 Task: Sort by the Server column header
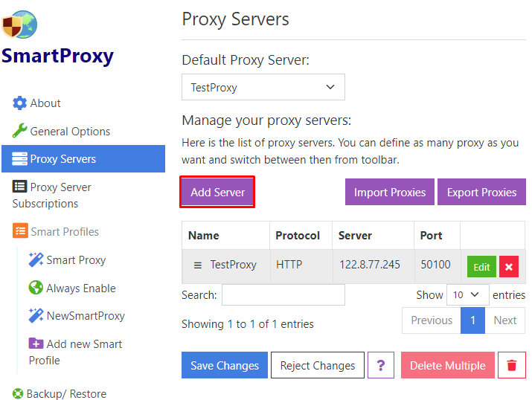coord(373,235)
